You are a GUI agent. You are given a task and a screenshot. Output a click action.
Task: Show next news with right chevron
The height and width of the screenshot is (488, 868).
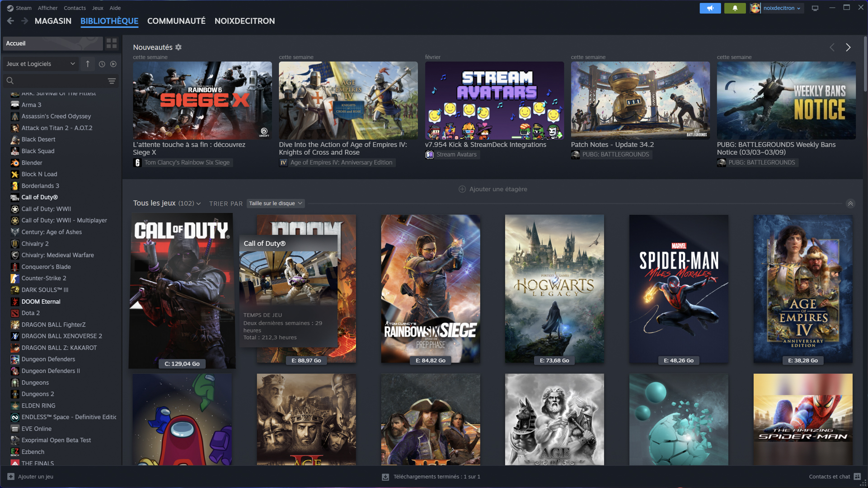[x=848, y=47]
